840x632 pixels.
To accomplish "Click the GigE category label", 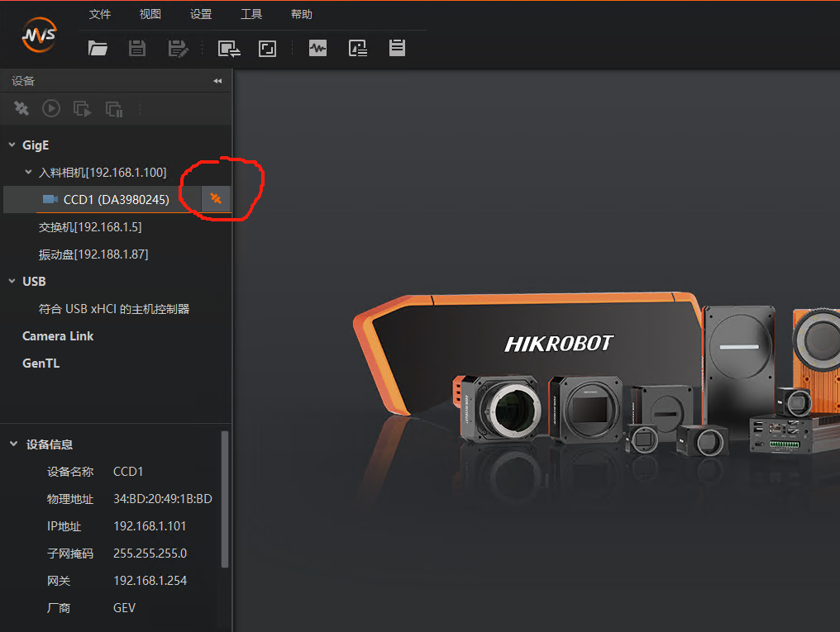I will [36, 145].
